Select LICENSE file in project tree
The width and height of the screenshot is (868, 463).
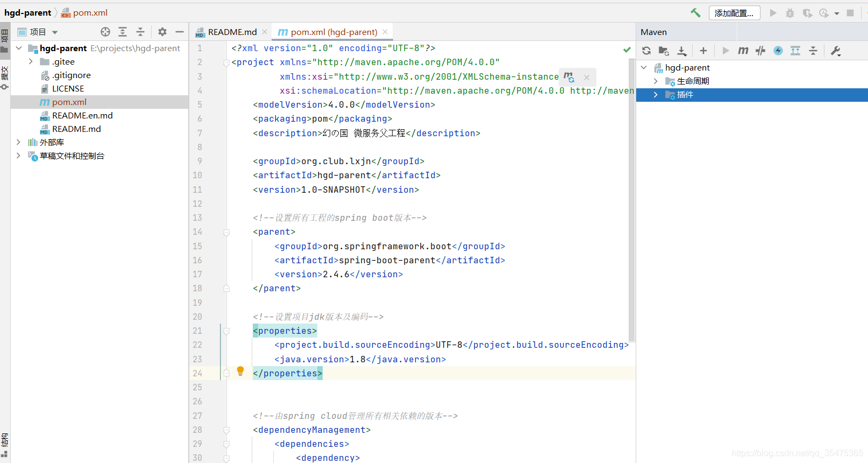(68, 88)
